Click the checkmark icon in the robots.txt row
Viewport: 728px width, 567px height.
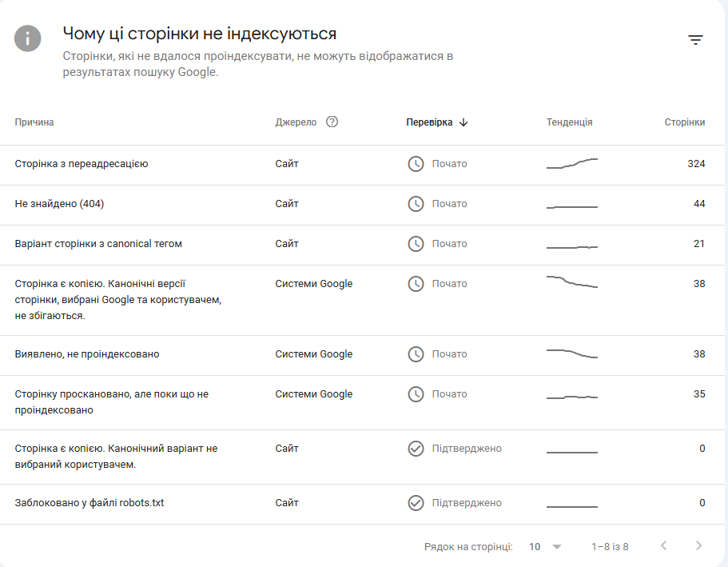[416, 503]
